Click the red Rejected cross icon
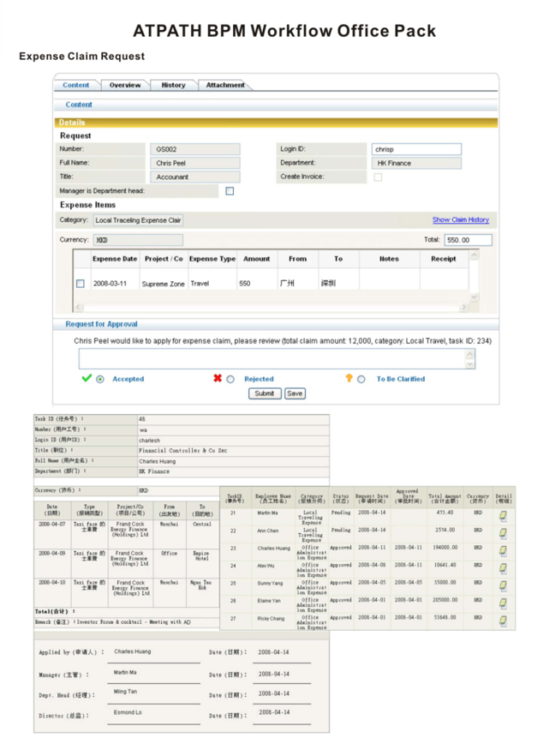 [218, 378]
